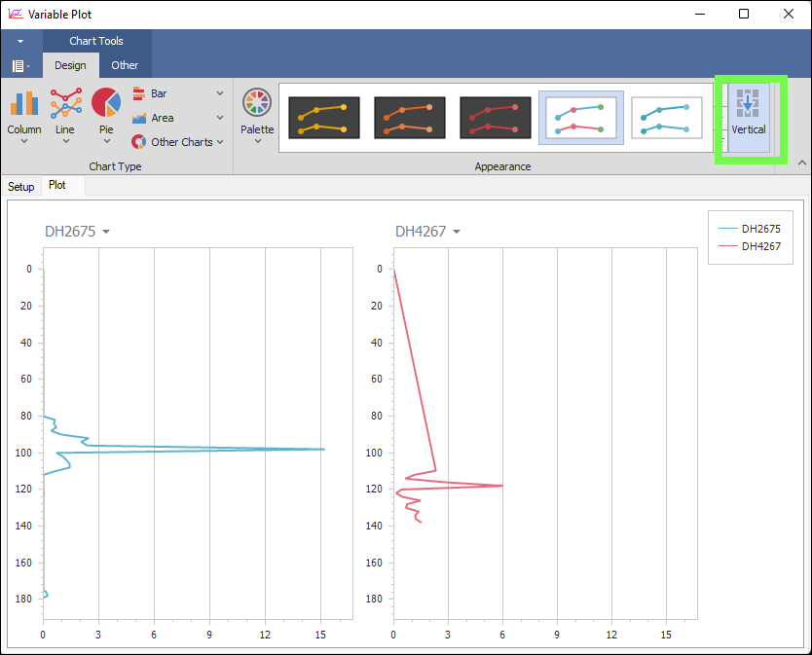Apply the dark orange line style thumbnail

click(409, 118)
